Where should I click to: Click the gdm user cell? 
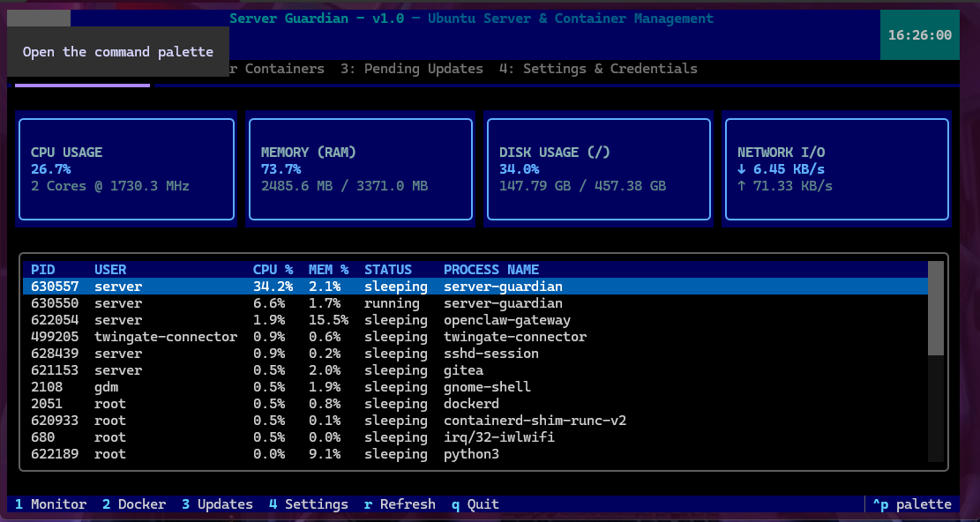106,387
